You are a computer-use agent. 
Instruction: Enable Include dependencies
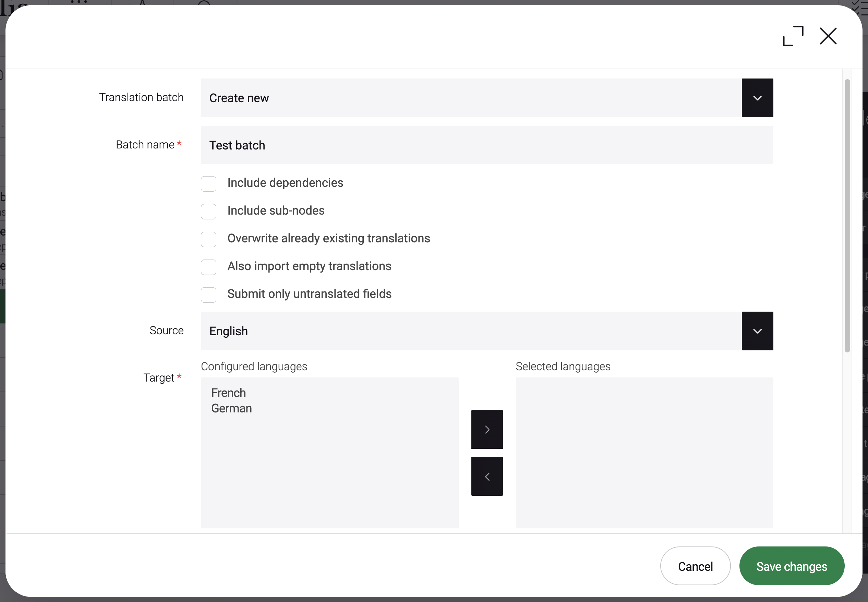tap(208, 184)
